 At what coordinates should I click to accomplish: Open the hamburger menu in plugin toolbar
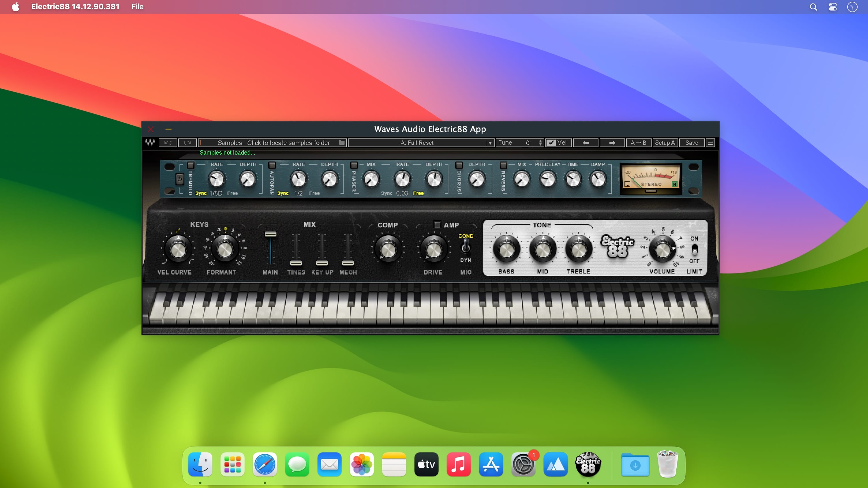(x=710, y=142)
